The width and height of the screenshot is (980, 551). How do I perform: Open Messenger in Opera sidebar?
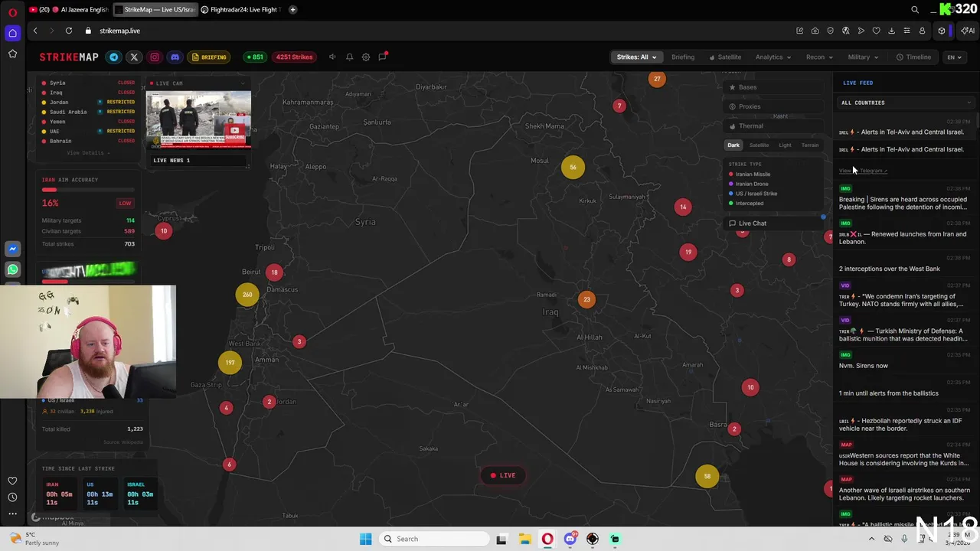pyautogui.click(x=12, y=249)
